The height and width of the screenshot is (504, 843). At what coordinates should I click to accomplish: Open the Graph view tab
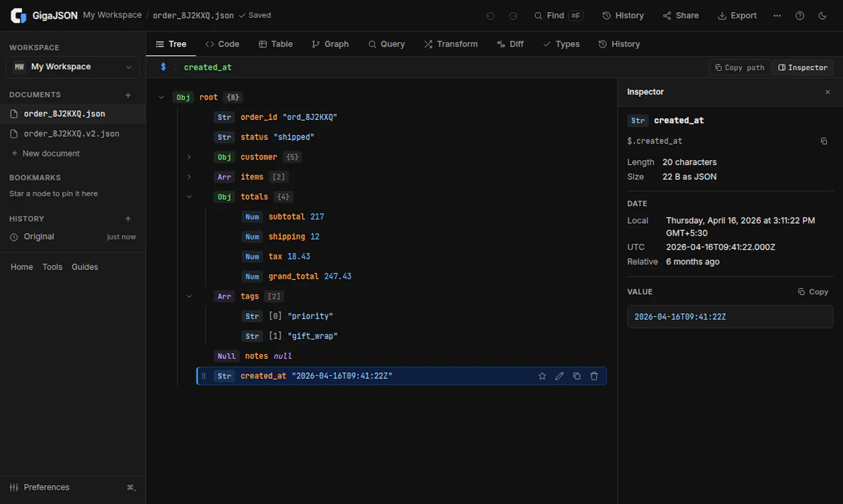330,44
